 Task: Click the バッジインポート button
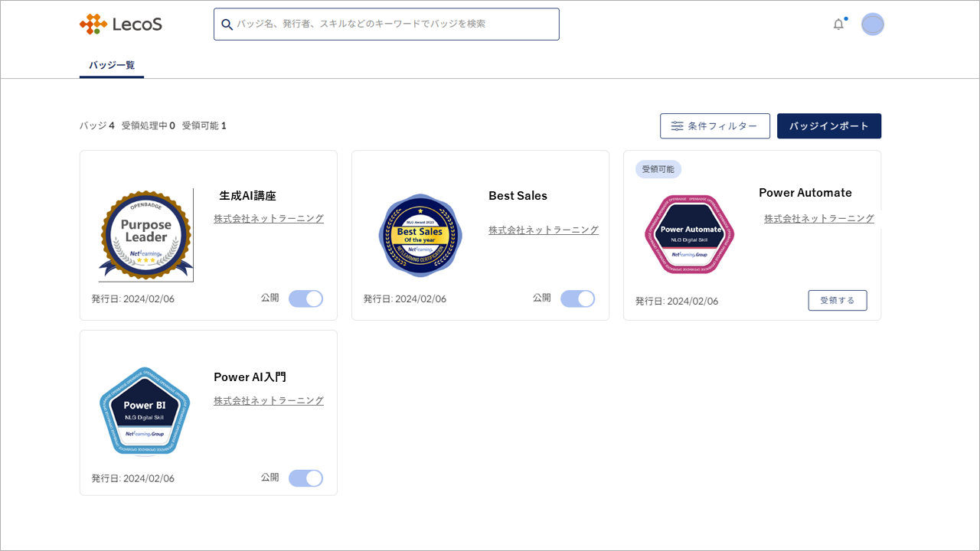click(829, 126)
